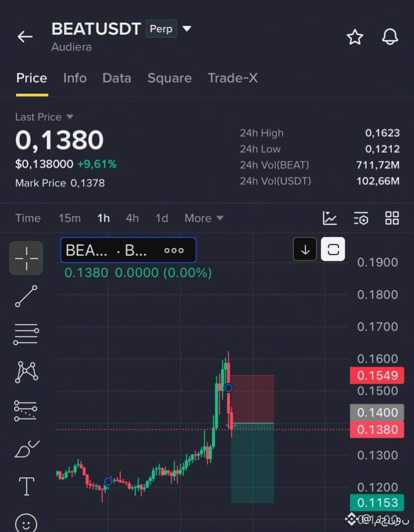Click the 0.1400 gray price label

[377, 412]
